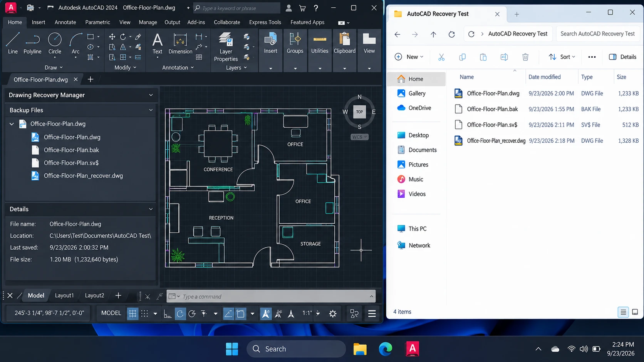
Task: Collapse the Backup Files section
Action: [x=151, y=110]
